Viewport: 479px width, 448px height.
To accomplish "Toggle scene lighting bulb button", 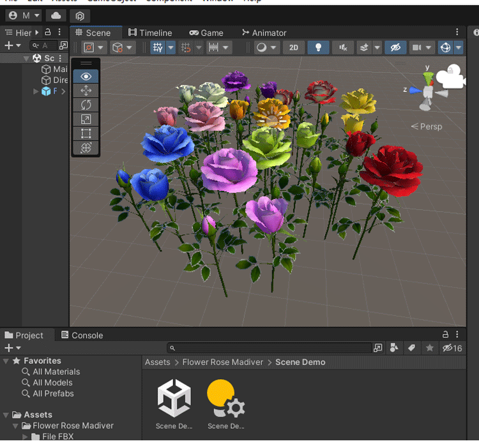I will [x=318, y=48].
